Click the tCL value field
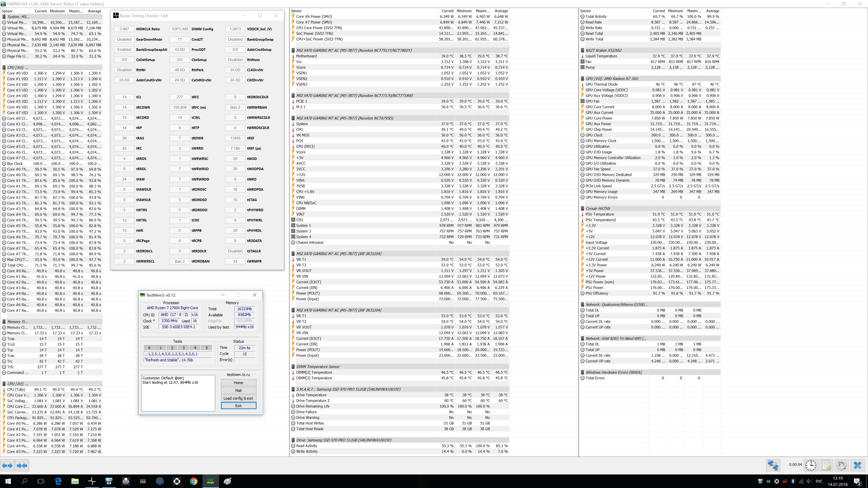 [124, 97]
